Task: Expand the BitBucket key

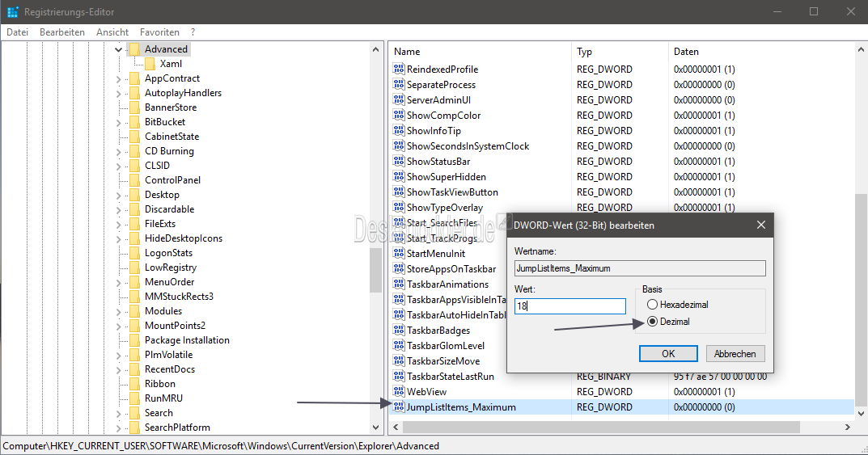Action: click(x=118, y=122)
